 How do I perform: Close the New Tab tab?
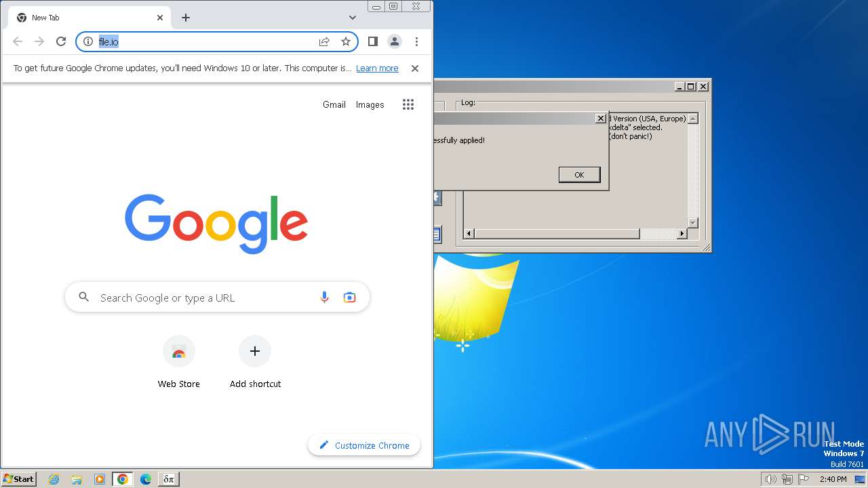click(x=160, y=18)
